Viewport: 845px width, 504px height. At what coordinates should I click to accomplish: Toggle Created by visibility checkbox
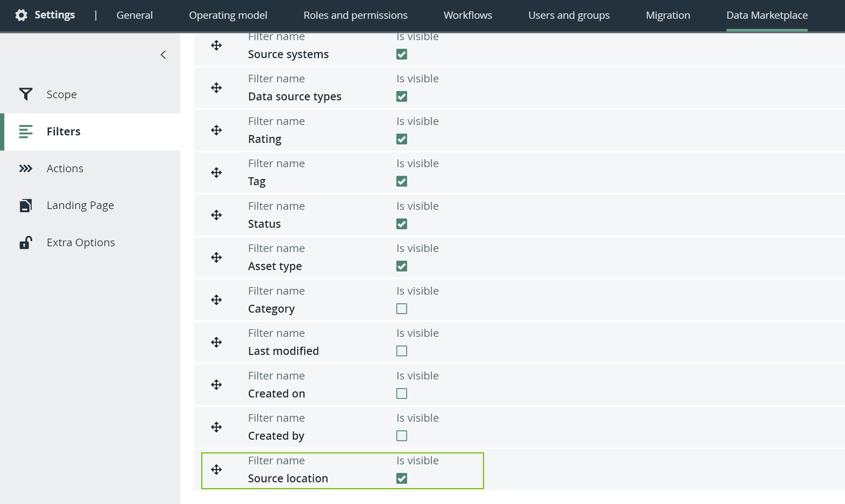click(401, 436)
